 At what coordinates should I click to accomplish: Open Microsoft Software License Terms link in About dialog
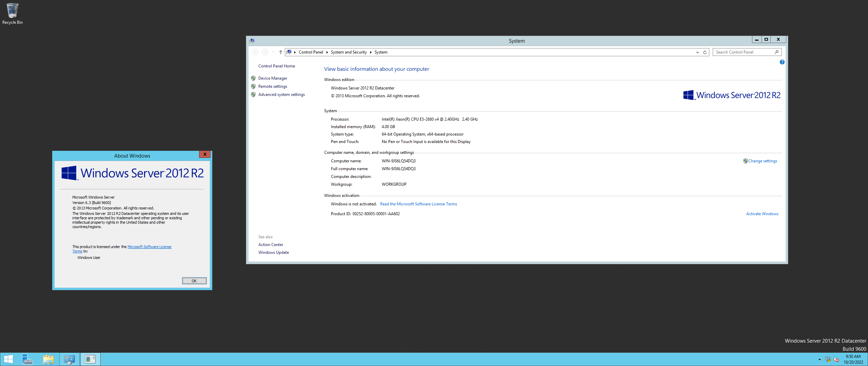pos(149,247)
